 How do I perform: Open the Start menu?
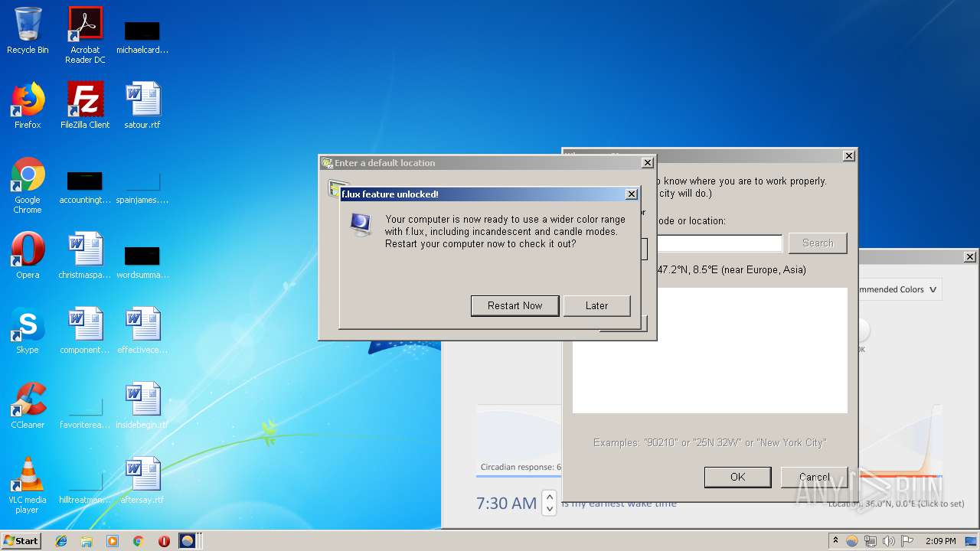21,540
